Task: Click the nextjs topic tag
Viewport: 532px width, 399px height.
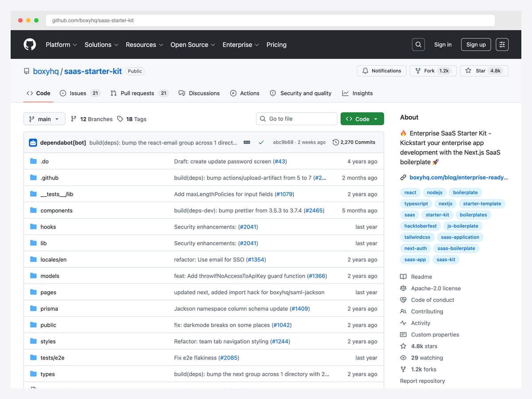Action: pos(446,203)
